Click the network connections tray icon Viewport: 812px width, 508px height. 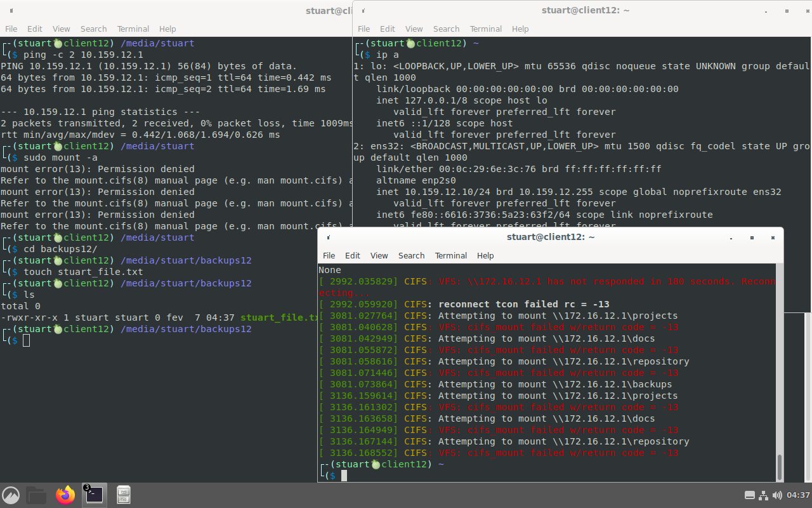pos(764,495)
